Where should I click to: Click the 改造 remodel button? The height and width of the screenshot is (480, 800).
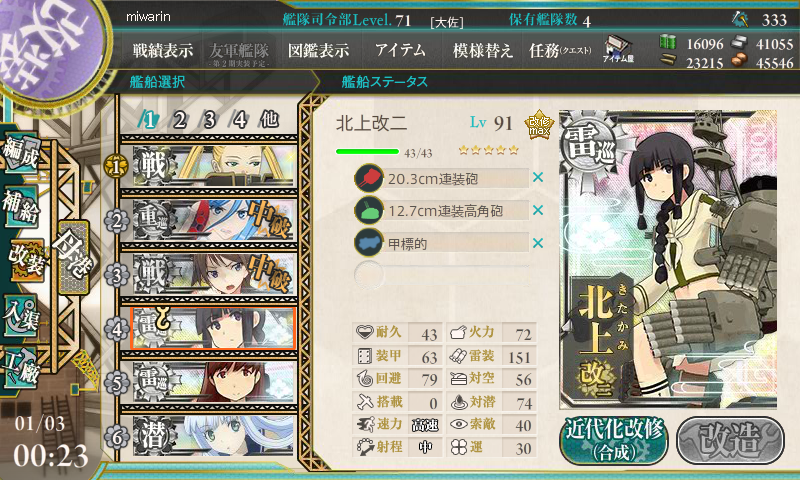730,441
